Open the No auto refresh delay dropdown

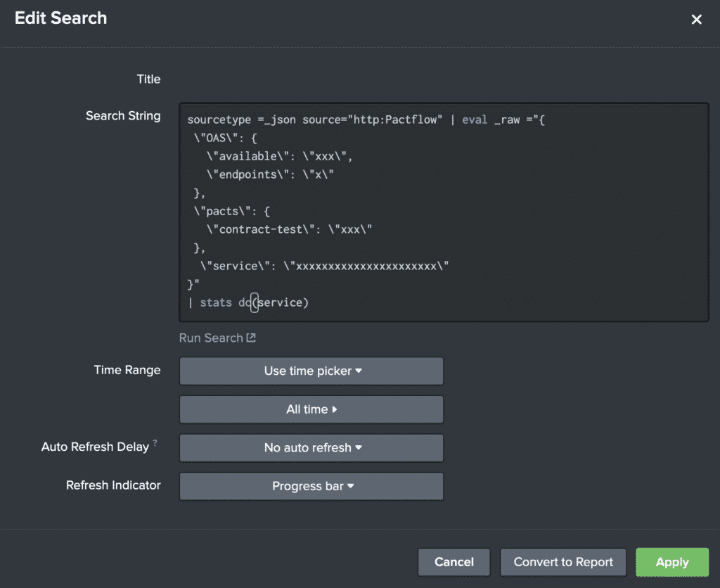tap(311, 448)
